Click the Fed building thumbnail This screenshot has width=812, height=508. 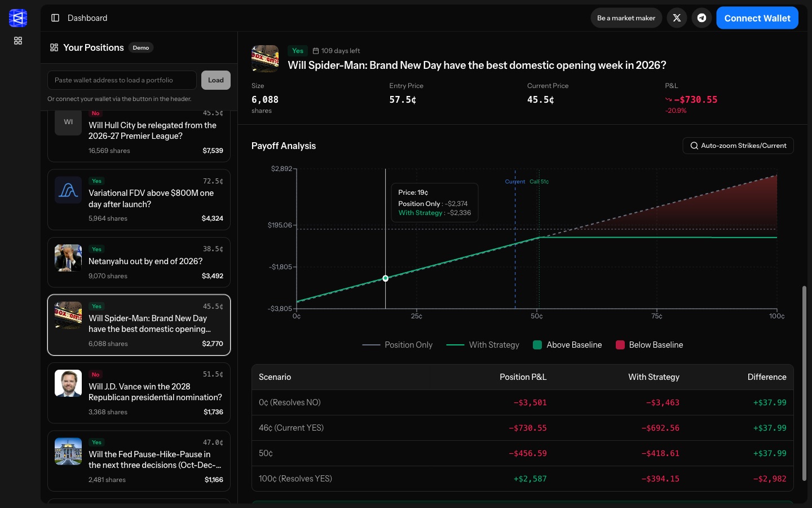[x=68, y=452]
